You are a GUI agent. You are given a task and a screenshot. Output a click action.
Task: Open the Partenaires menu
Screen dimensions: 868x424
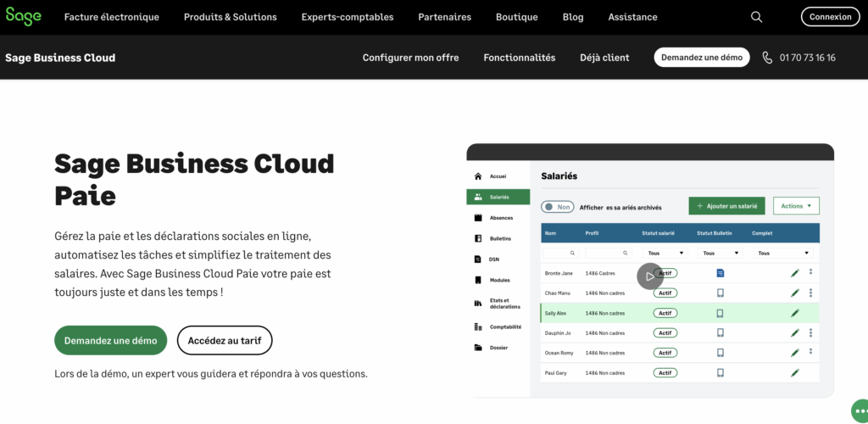coord(444,17)
